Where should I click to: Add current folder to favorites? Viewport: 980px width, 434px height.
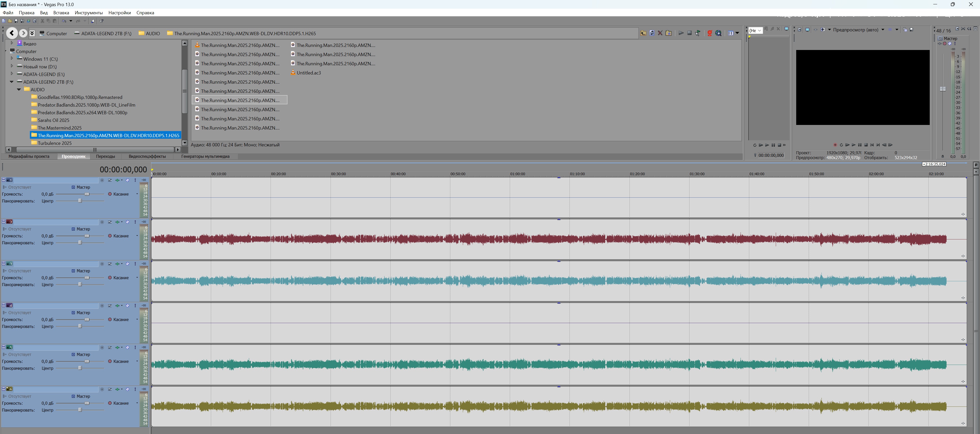point(668,33)
